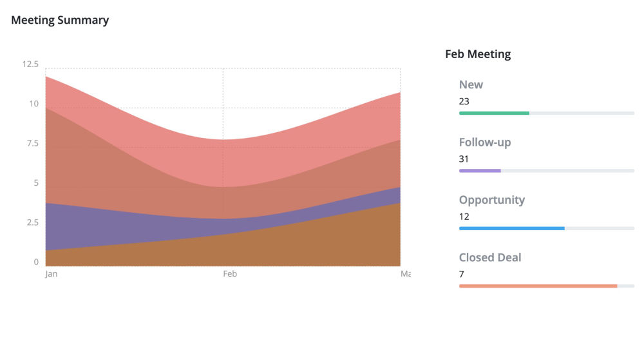Click the green New progress bar
The image size is (644, 345).
tap(494, 113)
